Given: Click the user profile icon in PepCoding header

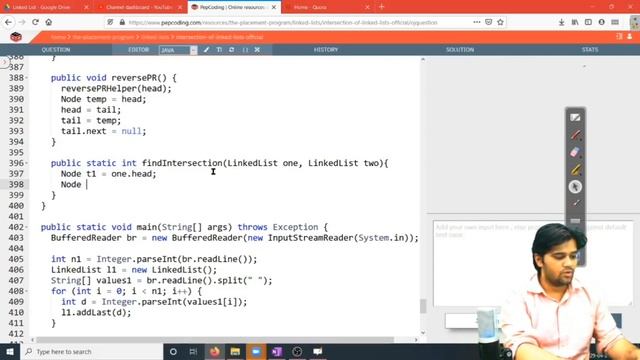Looking at the screenshot, I should pos(630,36).
